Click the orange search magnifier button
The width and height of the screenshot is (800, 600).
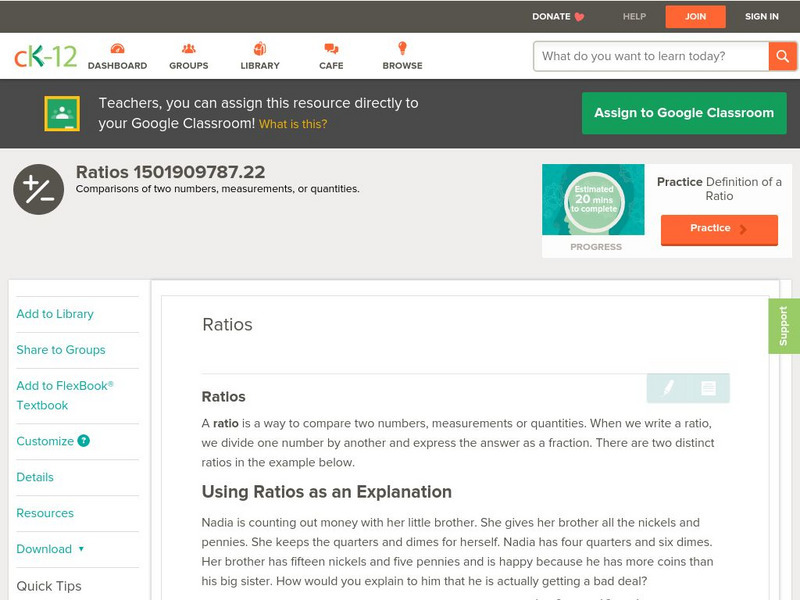(781, 56)
